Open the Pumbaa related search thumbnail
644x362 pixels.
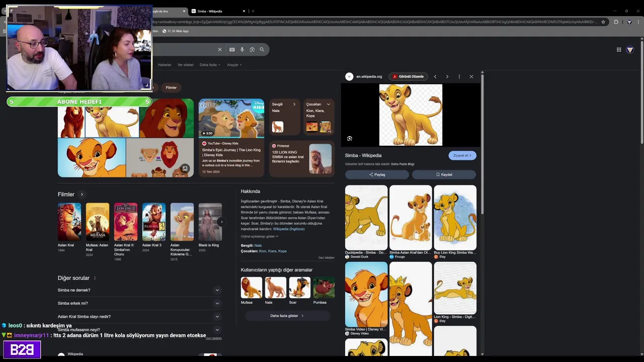[324, 288]
